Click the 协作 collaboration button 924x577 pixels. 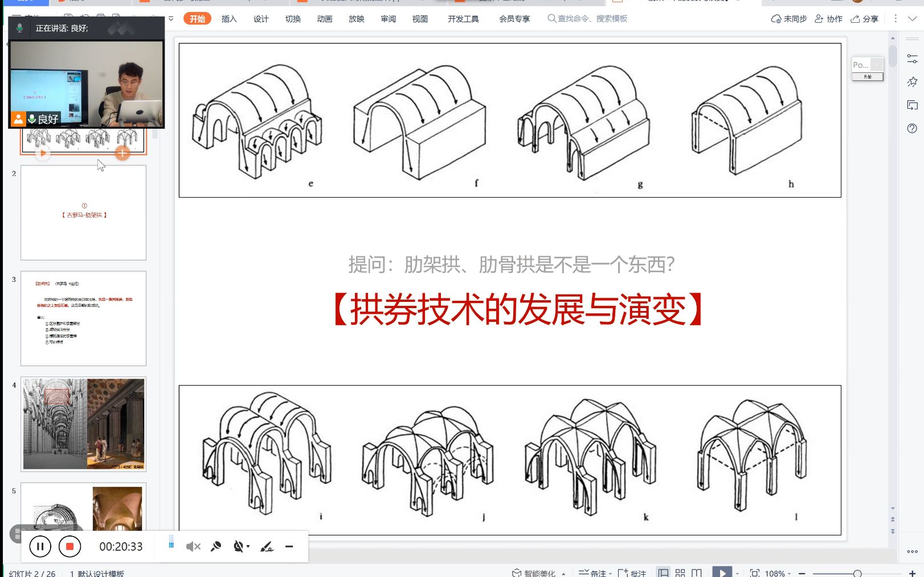tap(828, 19)
